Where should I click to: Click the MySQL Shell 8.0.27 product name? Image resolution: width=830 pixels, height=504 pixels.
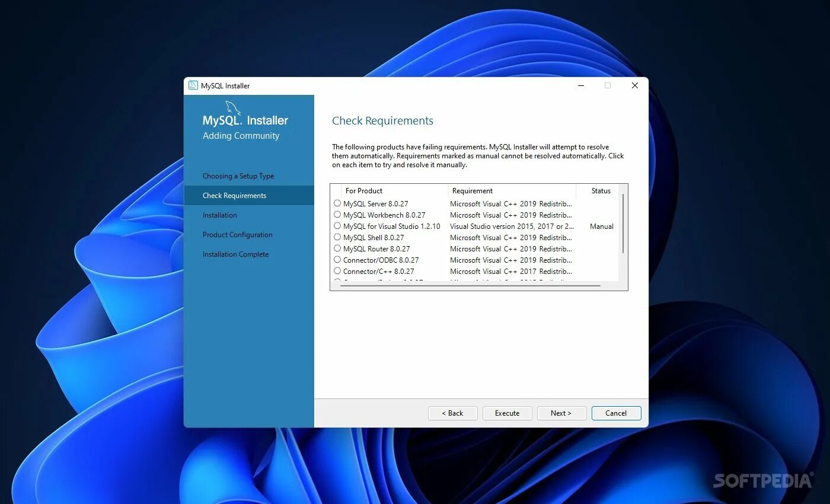373,238
